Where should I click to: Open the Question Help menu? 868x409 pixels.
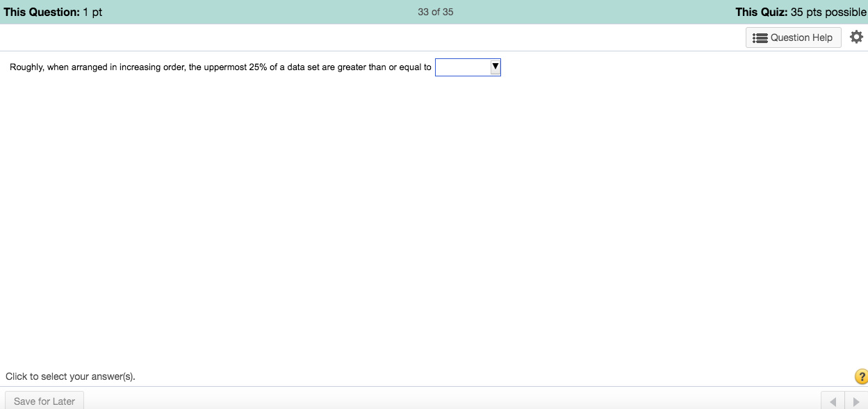pos(793,37)
